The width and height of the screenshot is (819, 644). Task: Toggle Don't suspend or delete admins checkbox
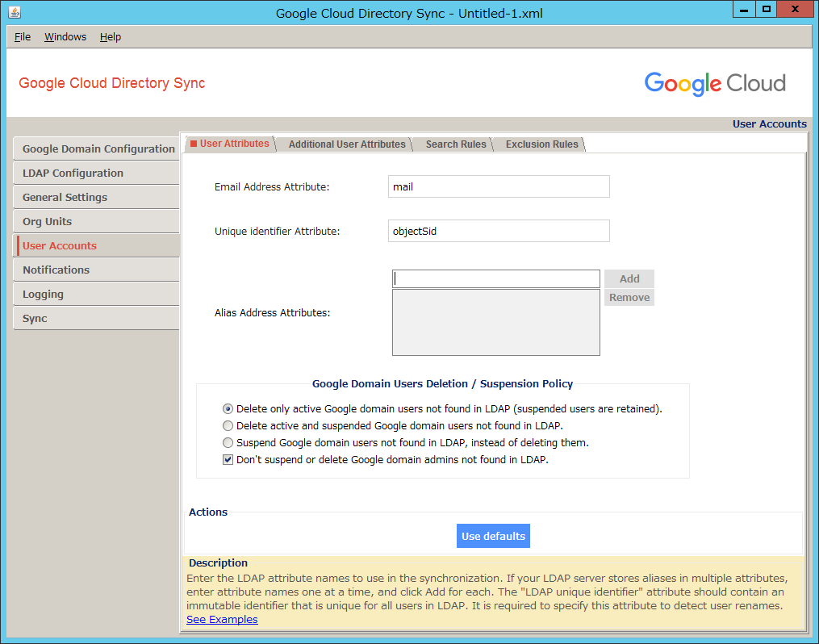(228, 460)
